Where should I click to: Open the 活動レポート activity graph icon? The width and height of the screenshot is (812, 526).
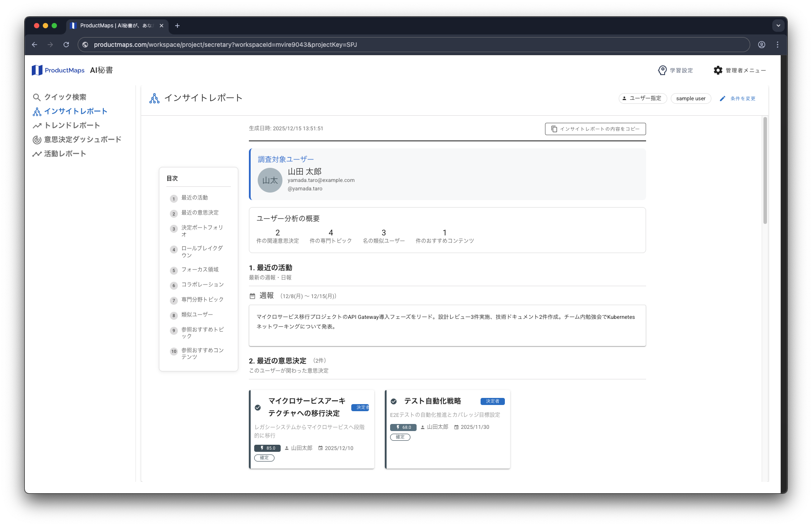[37, 153]
